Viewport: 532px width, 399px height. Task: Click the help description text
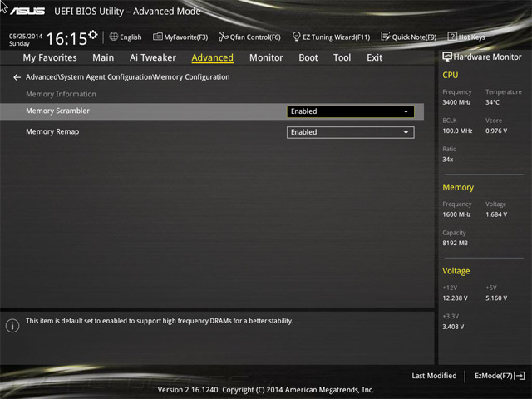point(160,321)
